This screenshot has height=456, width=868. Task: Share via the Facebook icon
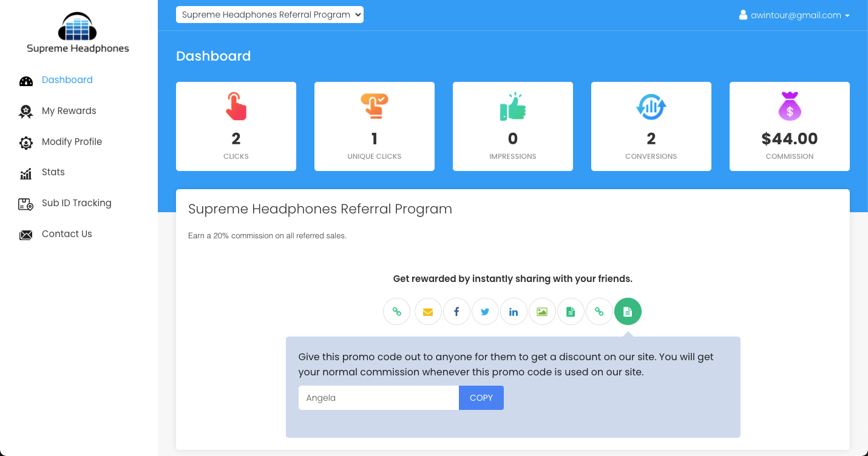pyautogui.click(x=456, y=312)
